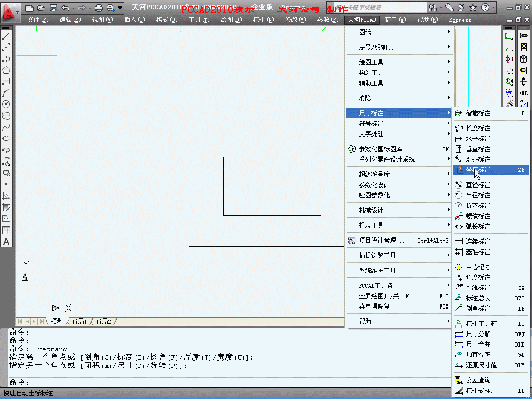Choose 菜单项修复 menu entry
The image size is (532, 399).
[x=399, y=307]
